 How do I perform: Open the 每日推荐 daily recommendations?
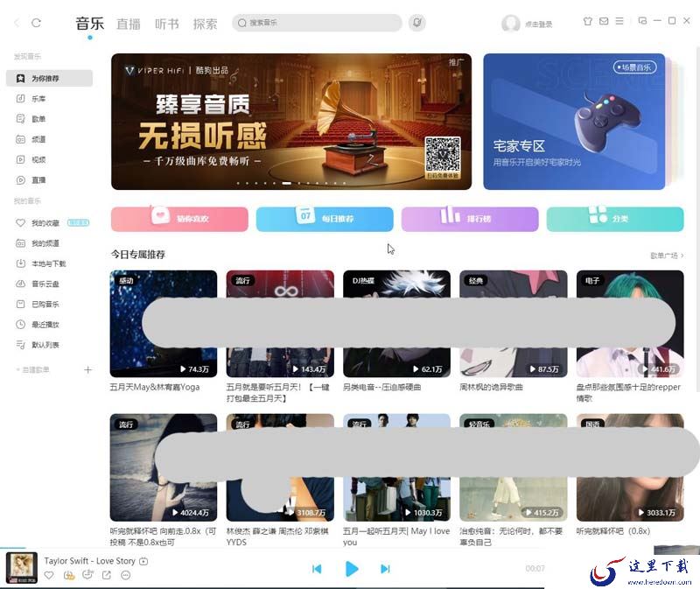click(x=325, y=219)
